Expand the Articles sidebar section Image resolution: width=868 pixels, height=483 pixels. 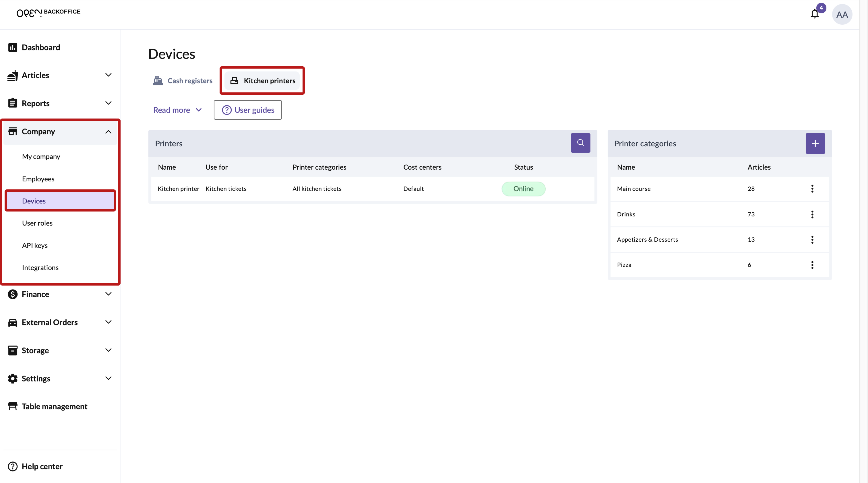[108, 75]
